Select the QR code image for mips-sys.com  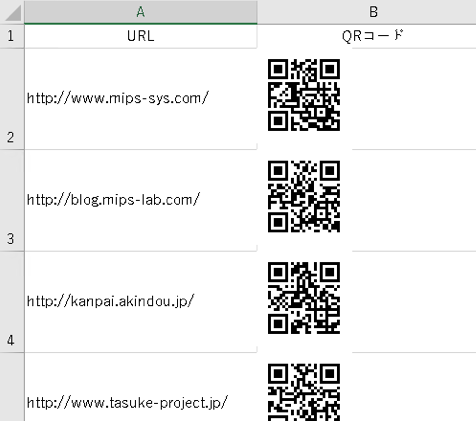[x=304, y=95]
